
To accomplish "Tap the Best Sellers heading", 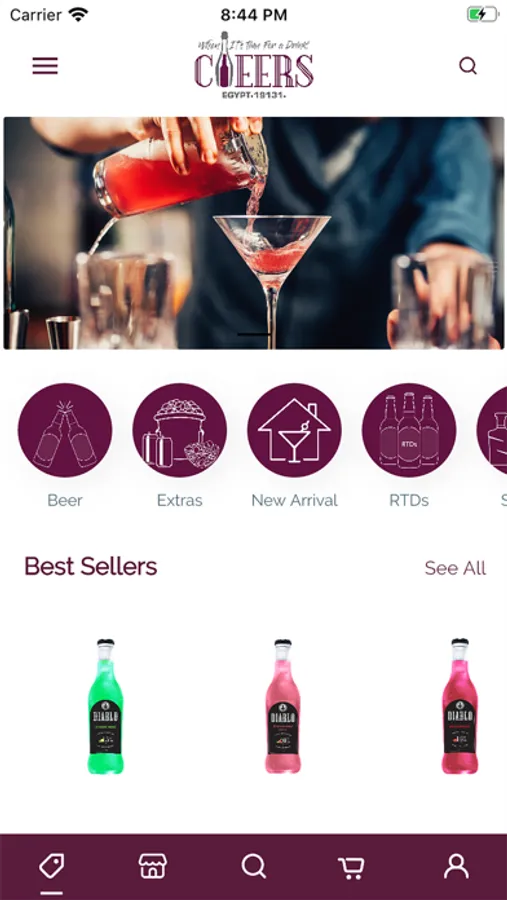I will 91,567.
